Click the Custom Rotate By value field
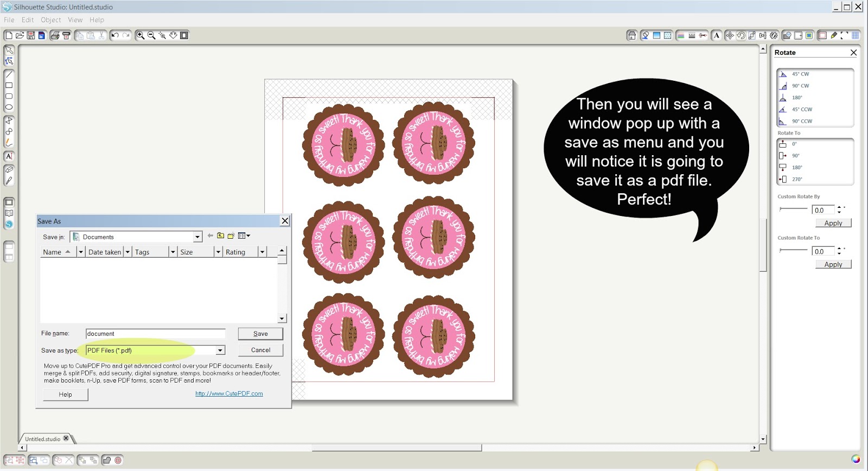The image size is (868, 471). click(823, 210)
